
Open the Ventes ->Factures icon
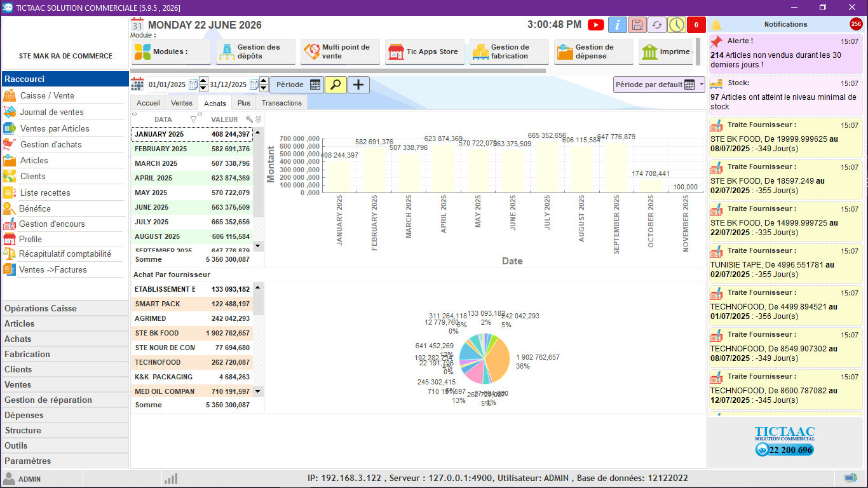[x=10, y=269]
